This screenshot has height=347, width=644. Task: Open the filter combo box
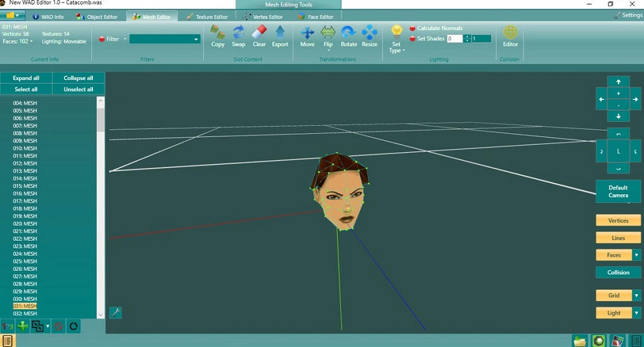click(165, 39)
